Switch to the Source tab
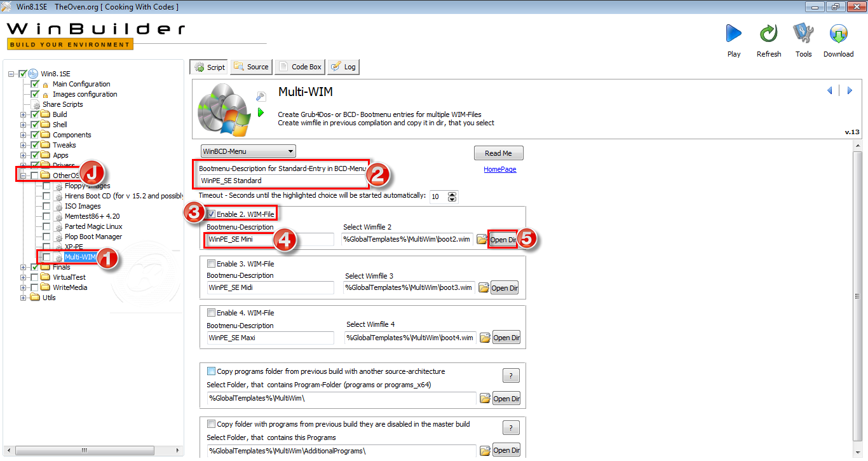The width and height of the screenshot is (868, 461). point(251,67)
